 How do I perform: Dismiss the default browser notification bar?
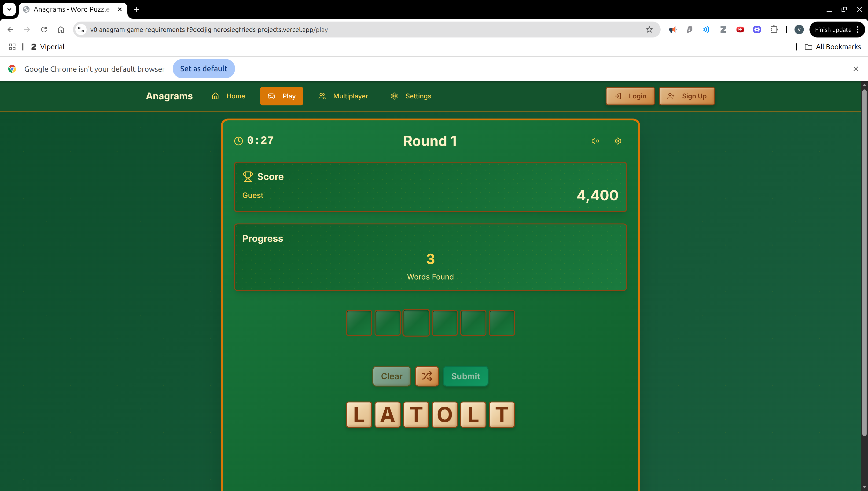pos(856,69)
